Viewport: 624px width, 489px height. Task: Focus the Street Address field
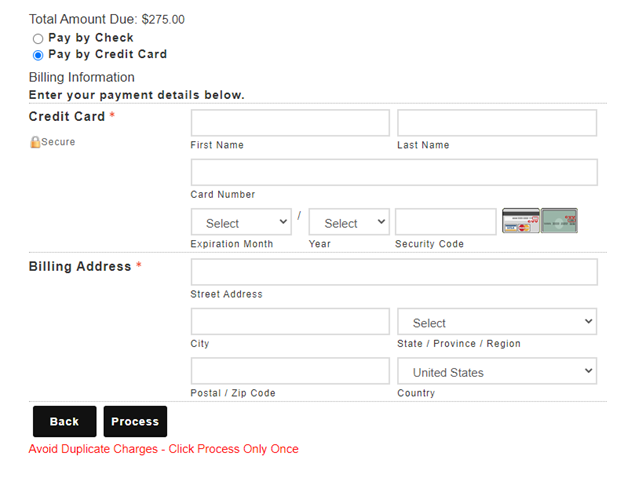tap(394, 272)
